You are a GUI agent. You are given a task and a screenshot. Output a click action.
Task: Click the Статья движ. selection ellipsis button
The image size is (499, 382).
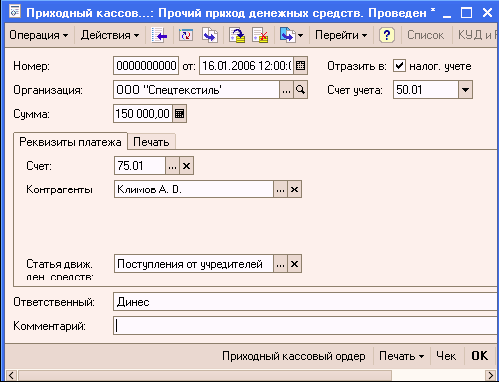[280, 264]
